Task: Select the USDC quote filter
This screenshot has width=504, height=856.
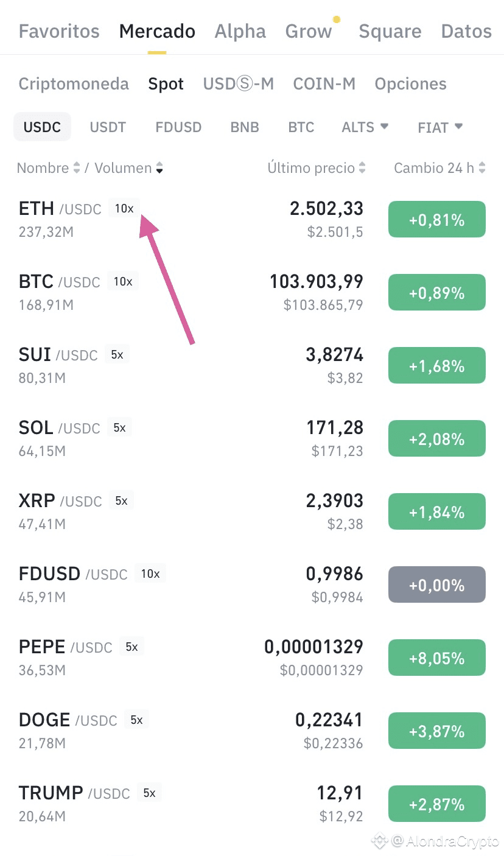Action: (42, 127)
